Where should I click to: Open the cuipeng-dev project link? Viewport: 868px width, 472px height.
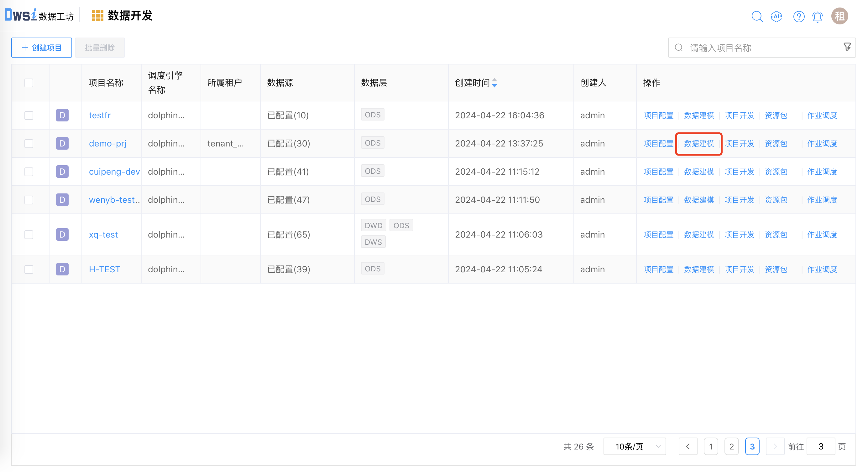pos(114,172)
